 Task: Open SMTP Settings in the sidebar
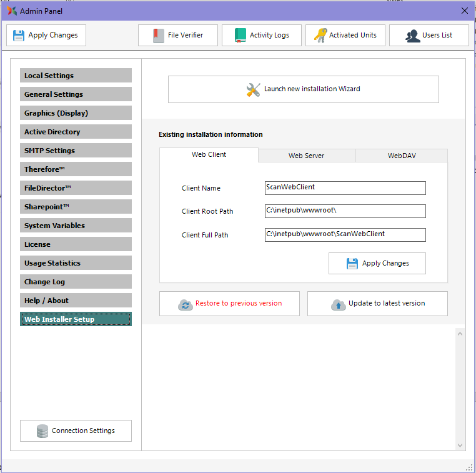point(76,151)
